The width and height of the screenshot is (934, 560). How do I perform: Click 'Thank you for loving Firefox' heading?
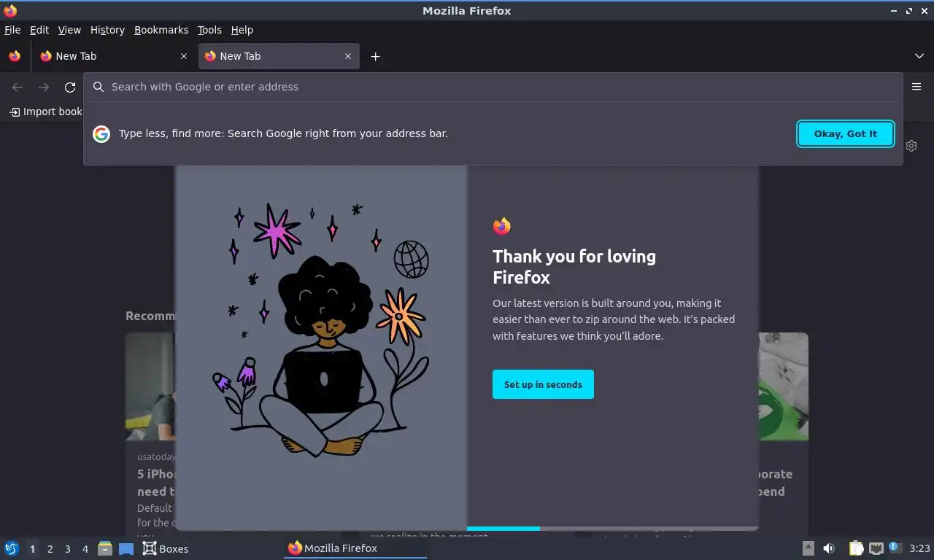[x=574, y=266]
